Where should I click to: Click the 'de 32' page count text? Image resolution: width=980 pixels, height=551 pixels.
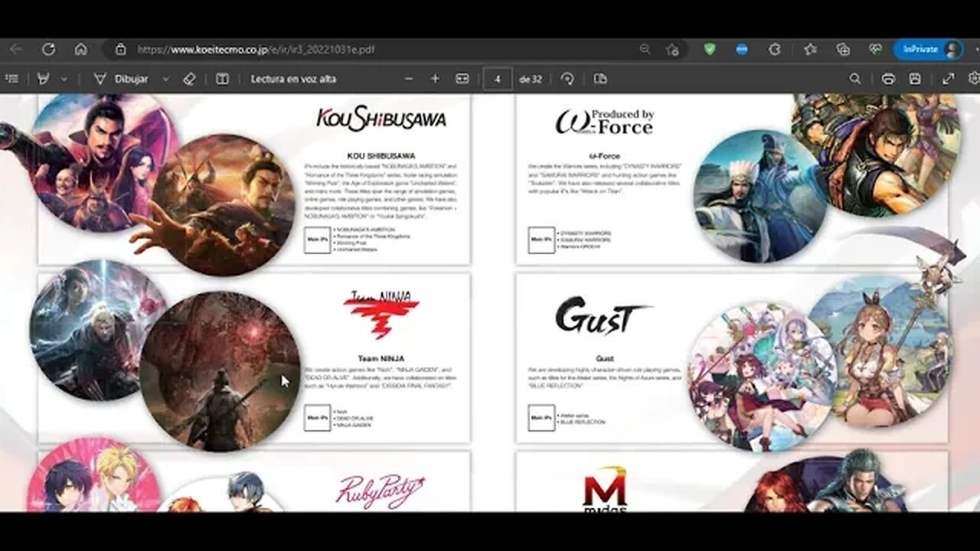(x=531, y=79)
